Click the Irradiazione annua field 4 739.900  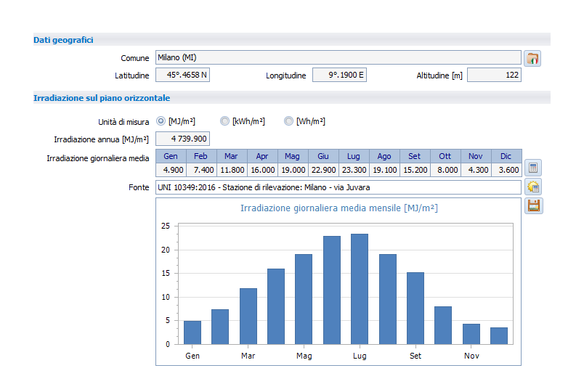182,139
